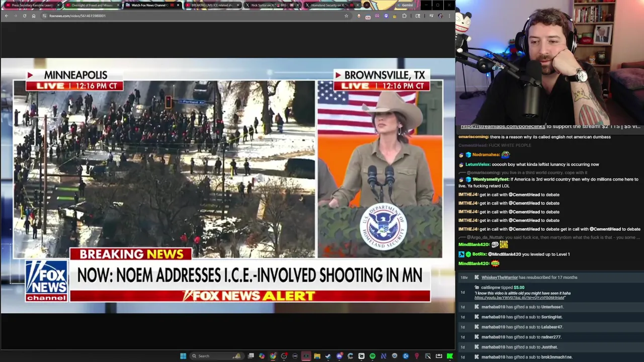Open the streamlabs.com donelinks link
Screen dimensions: 644x362
pos(503,127)
